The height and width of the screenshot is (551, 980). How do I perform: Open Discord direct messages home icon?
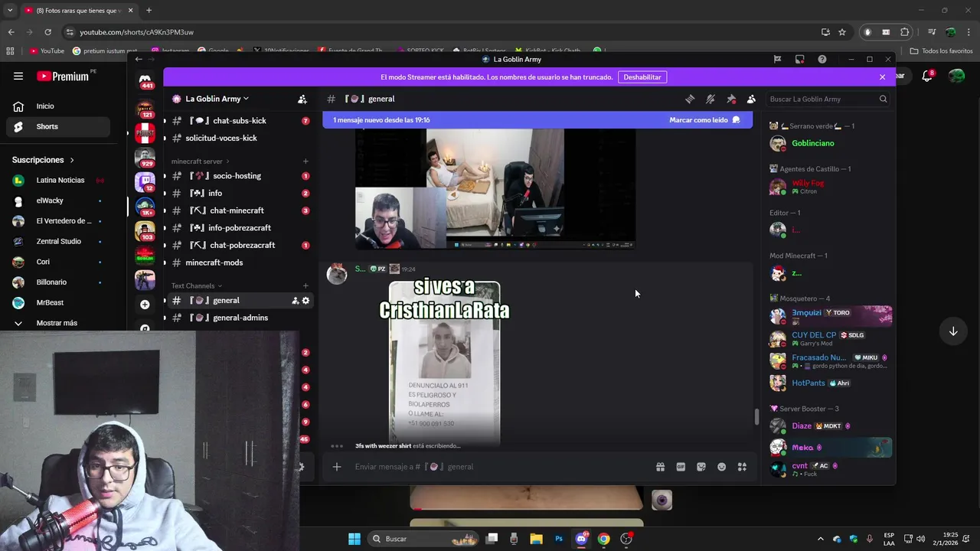[145, 81]
